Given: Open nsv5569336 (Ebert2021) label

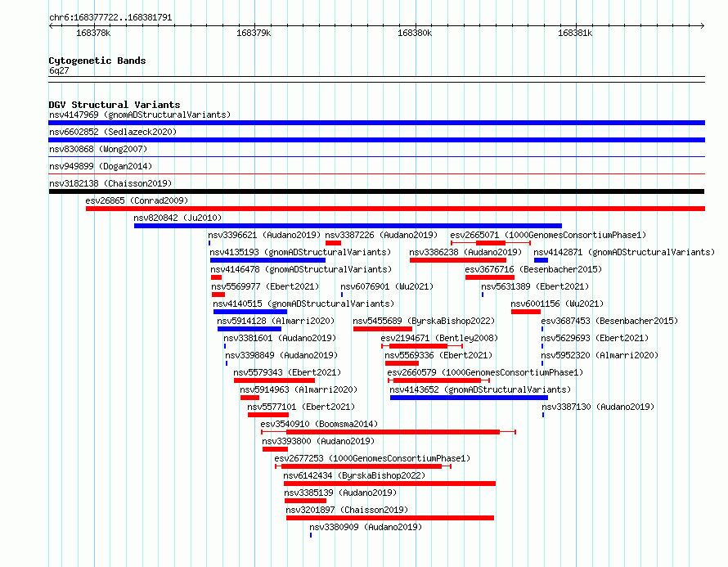Looking at the screenshot, I should coord(438,355).
